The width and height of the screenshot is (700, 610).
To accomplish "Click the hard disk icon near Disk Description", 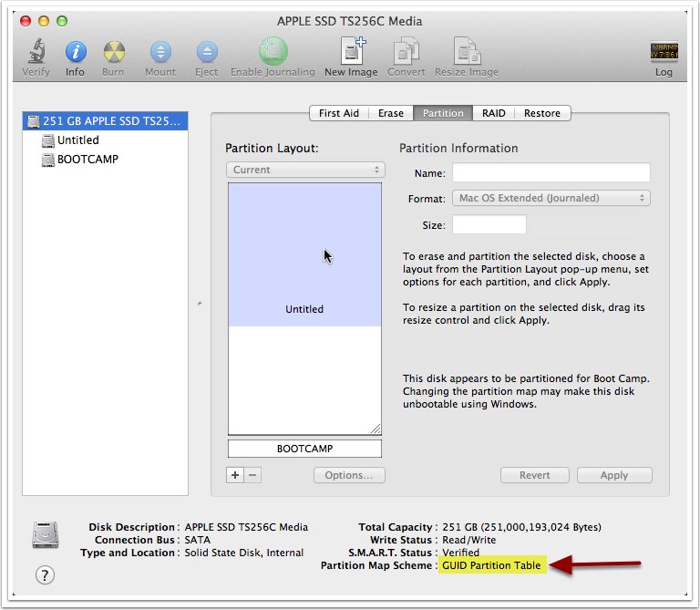I will pos(45,535).
